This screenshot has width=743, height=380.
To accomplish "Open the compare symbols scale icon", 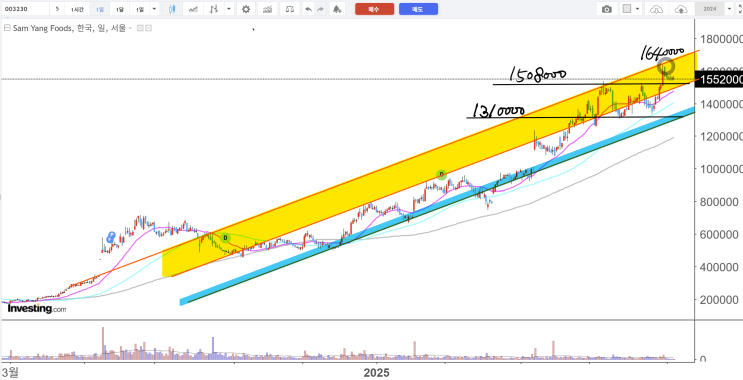I will 290,9.
